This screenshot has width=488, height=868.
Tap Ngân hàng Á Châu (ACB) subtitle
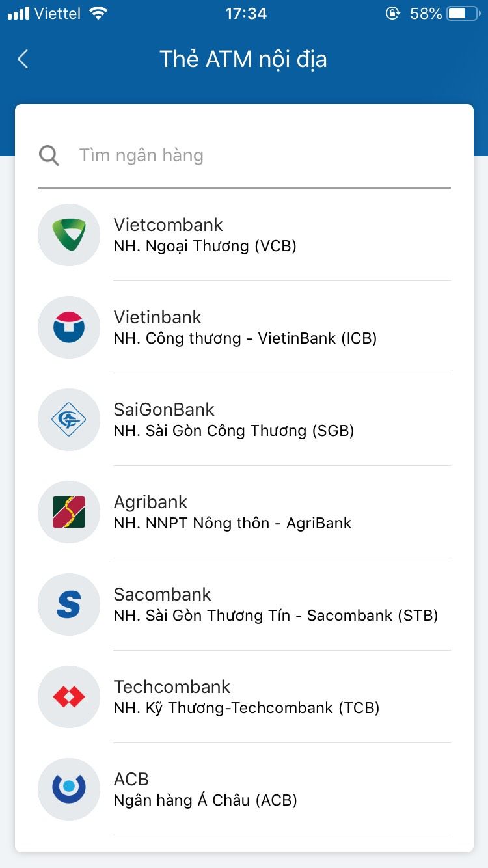205,800
